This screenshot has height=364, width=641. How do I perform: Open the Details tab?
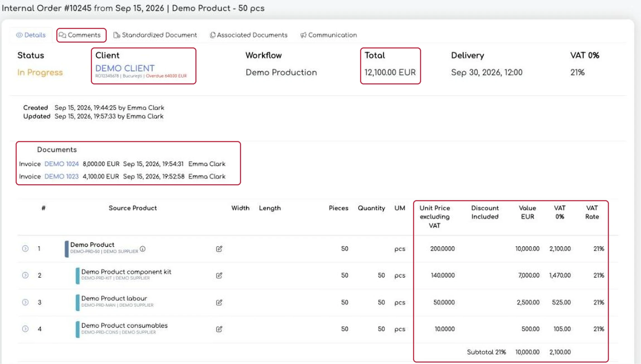(x=31, y=35)
